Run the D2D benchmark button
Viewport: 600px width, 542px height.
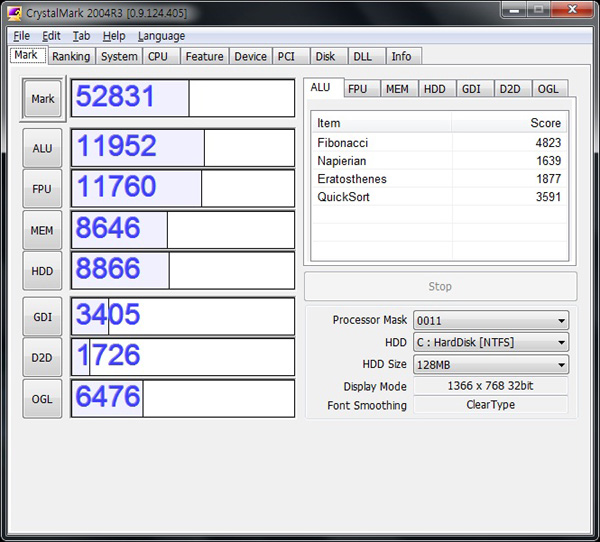[42, 358]
